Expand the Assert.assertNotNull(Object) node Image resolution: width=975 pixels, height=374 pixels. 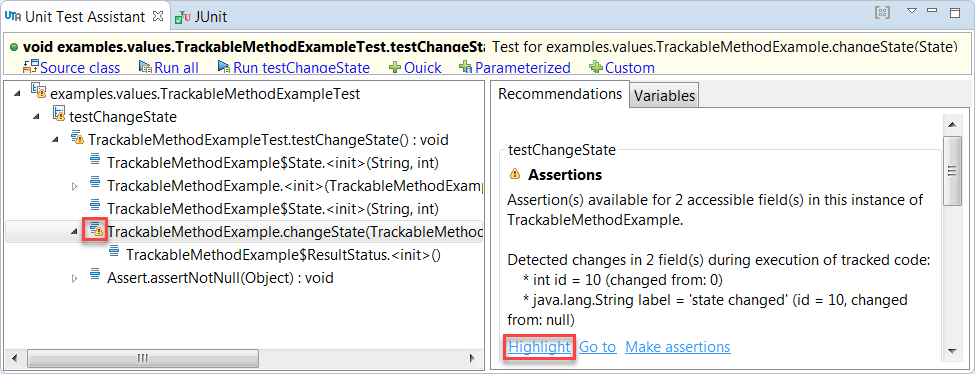75,278
